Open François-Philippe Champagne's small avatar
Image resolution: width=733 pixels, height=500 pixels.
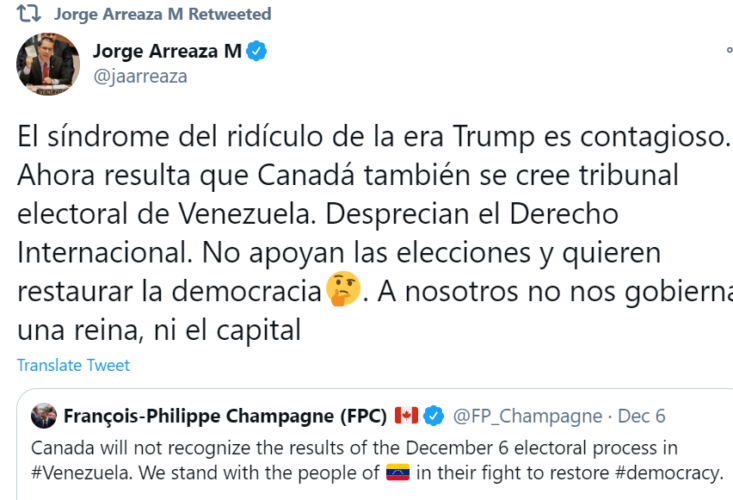43,415
